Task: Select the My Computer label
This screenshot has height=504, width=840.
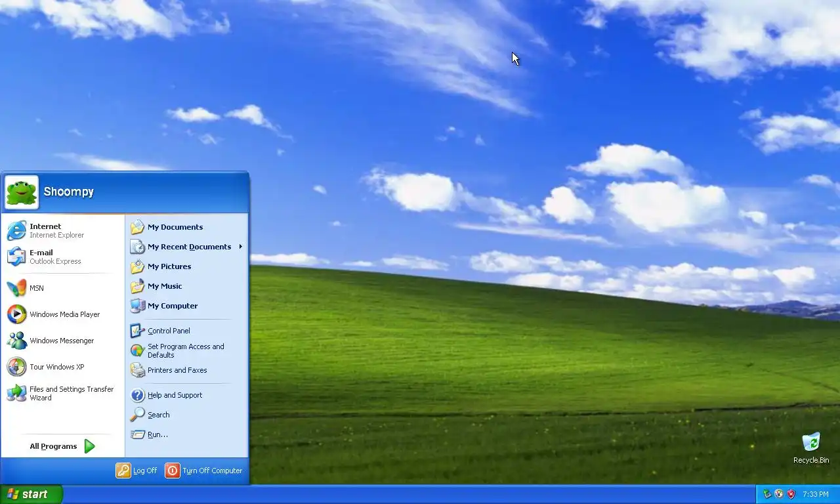Action: click(173, 306)
